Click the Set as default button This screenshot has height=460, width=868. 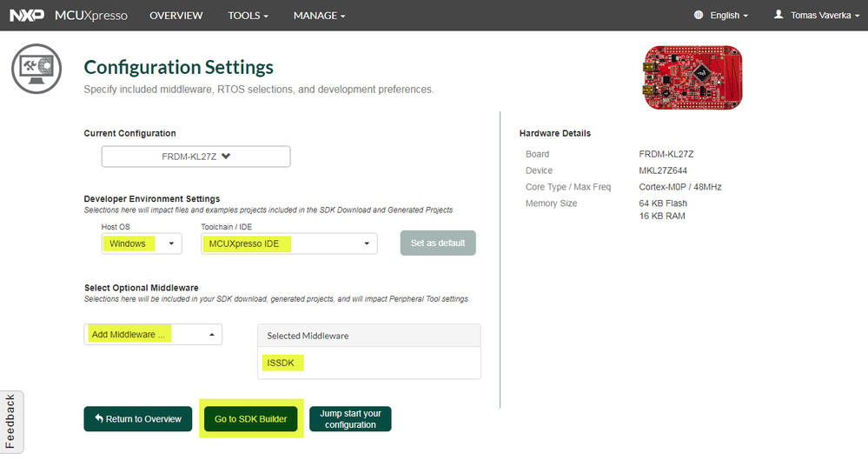tap(438, 243)
